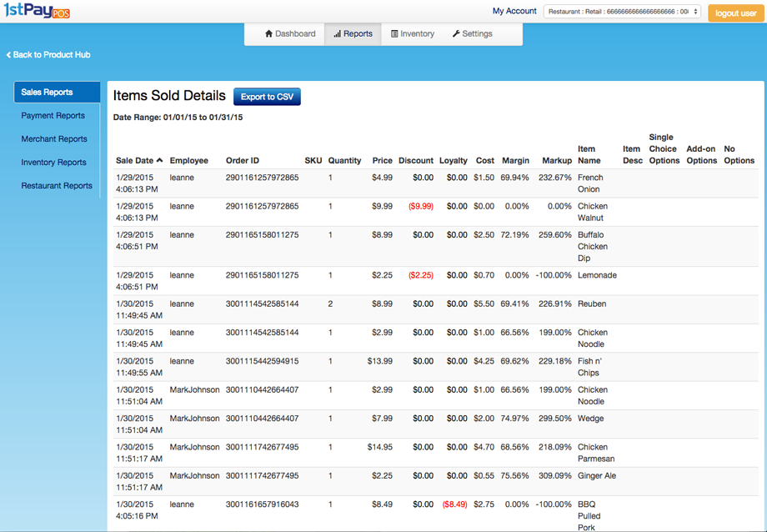Click the Employee column header
Viewport: 767px width, 532px height.
[x=188, y=161]
